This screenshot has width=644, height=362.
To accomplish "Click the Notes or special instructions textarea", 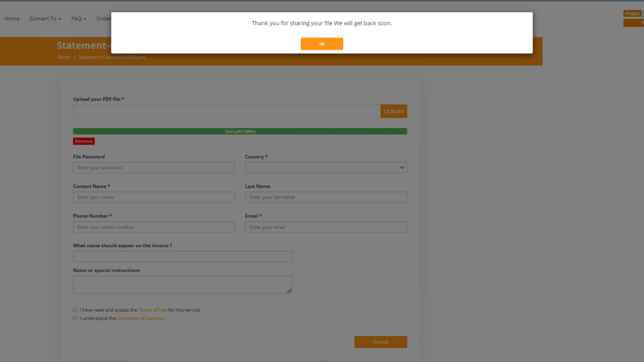I will coord(182,284).
